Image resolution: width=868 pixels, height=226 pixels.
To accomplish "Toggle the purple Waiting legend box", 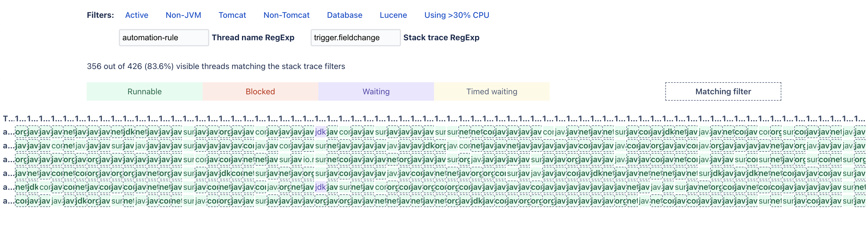I will [x=376, y=91].
